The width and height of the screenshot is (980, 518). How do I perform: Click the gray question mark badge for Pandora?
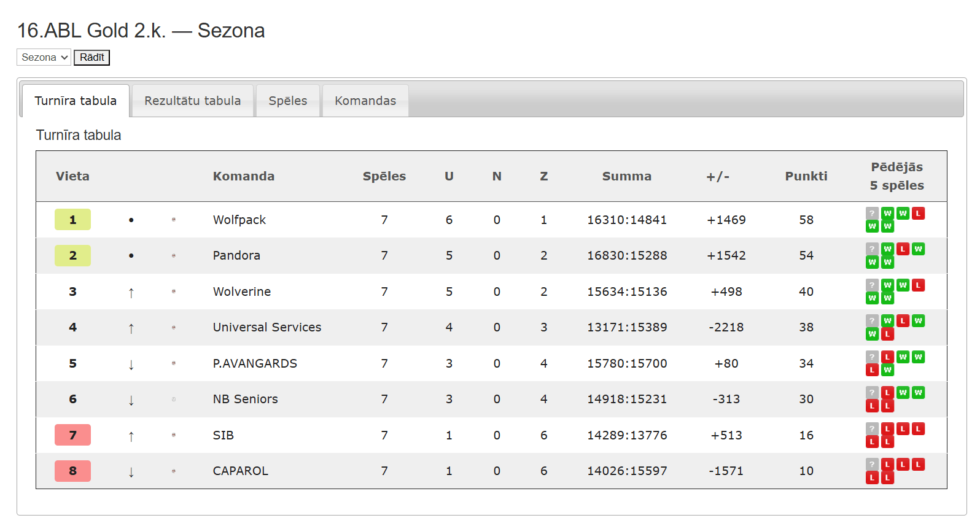(x=872, y=249)
